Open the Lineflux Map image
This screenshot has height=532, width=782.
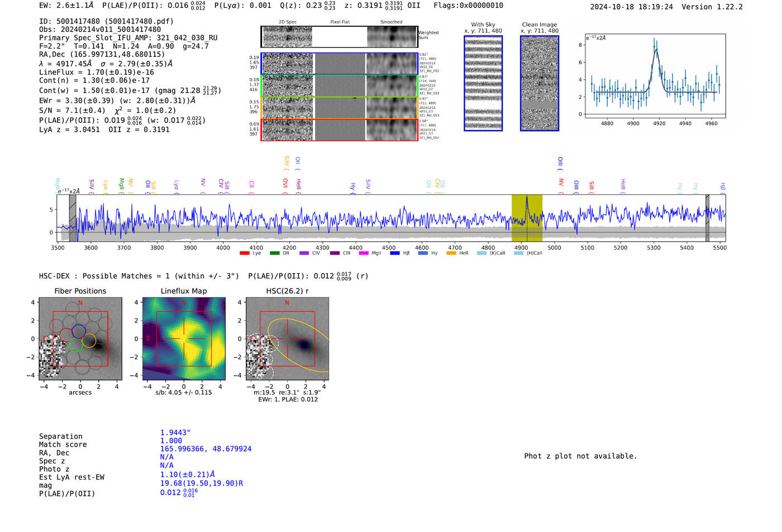[184, 339]
